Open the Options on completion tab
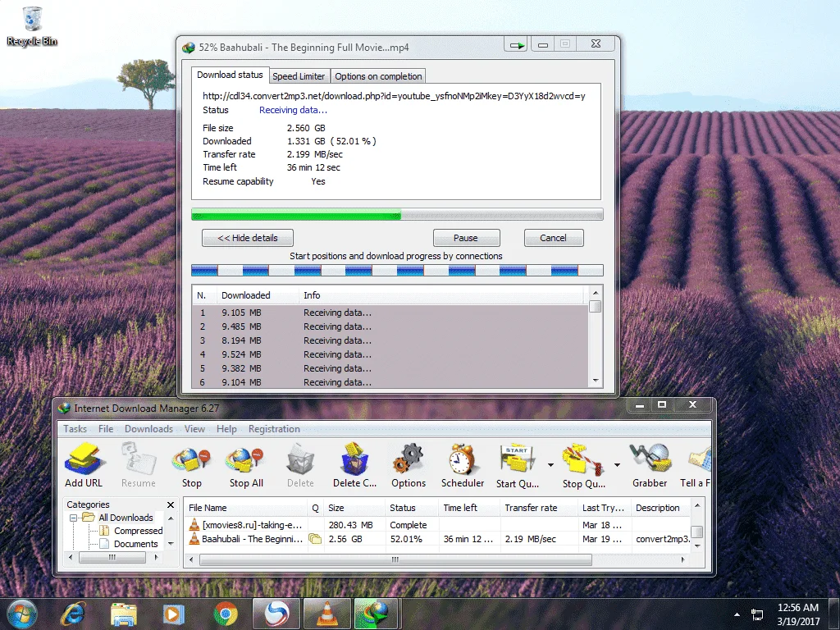Screen dimensions: 840x630 (378, 76)
